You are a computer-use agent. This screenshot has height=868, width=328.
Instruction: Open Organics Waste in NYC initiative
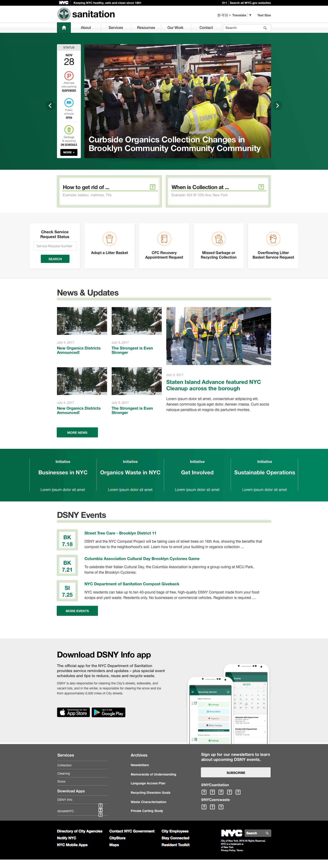[130, 473]
